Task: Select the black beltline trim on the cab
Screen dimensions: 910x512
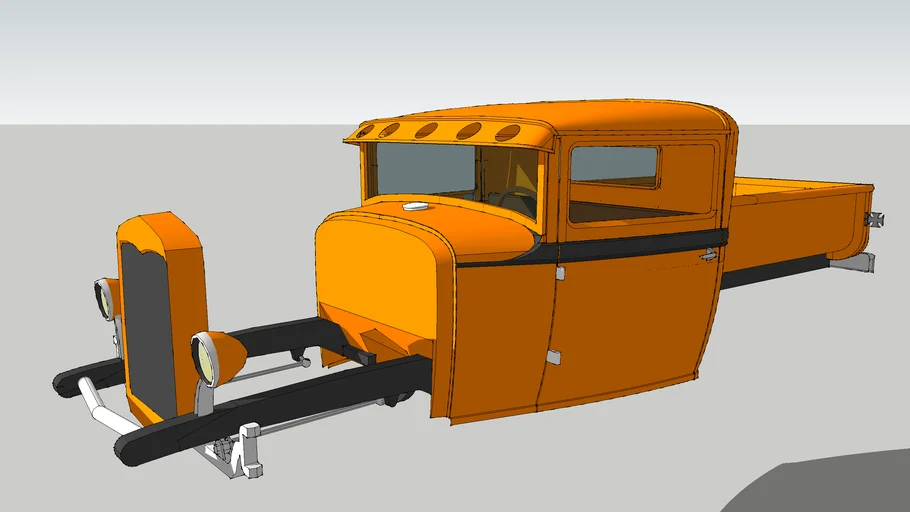Action: pos(640,245)
